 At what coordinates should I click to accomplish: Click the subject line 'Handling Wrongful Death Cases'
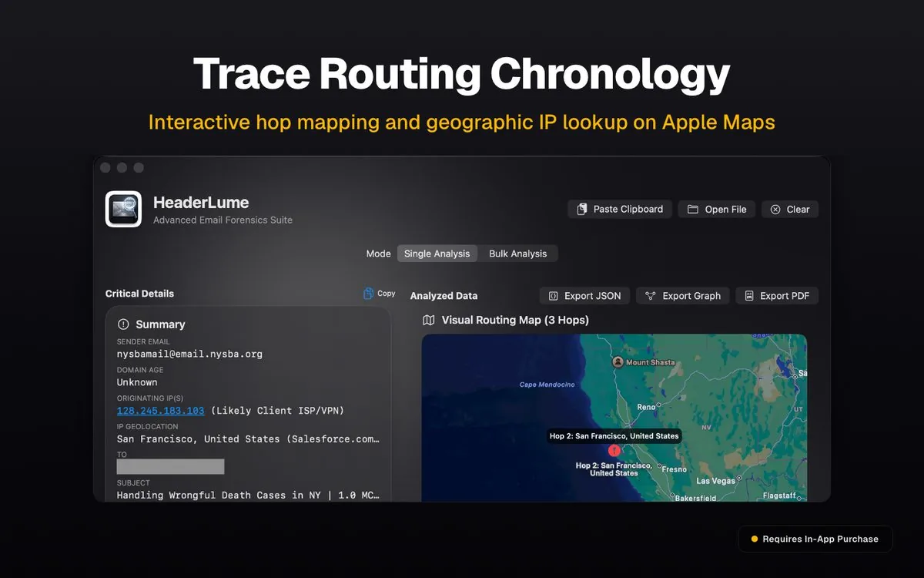tap(248, 496)
